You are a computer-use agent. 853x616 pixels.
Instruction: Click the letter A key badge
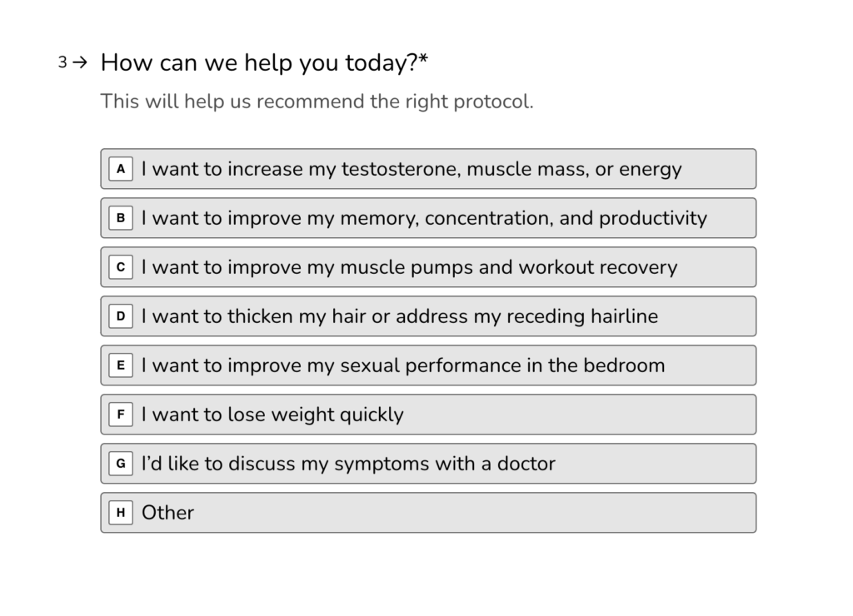pyautogui.click(x=121, y=169)
